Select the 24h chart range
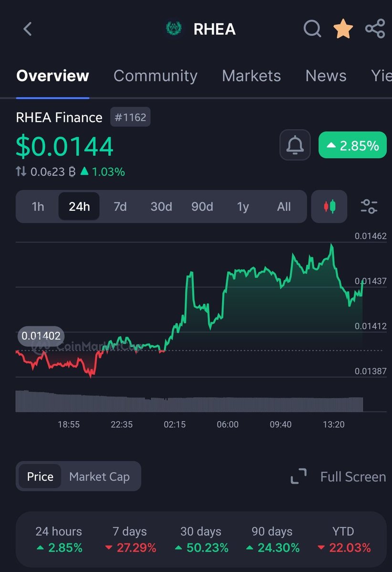This screenshot has height=572, width=392. pos(79,206)
